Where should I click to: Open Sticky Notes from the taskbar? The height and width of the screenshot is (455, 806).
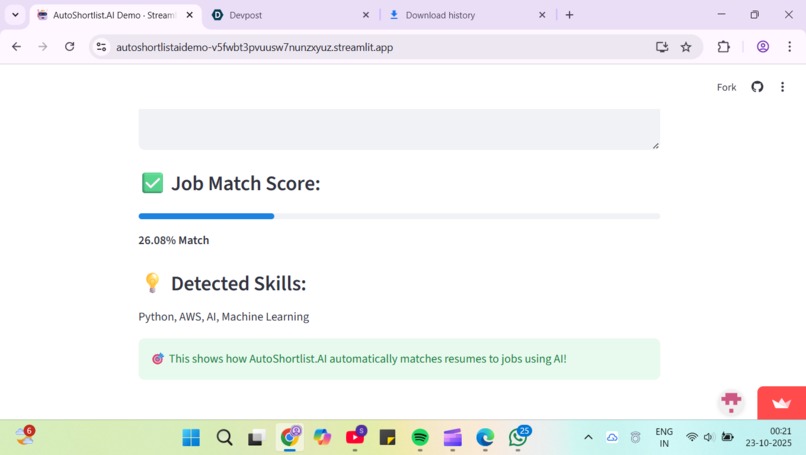[x=388, y=438]
